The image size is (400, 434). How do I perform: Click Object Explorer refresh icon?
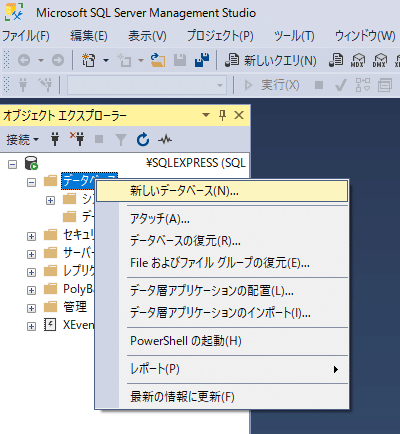pos(143,139)
